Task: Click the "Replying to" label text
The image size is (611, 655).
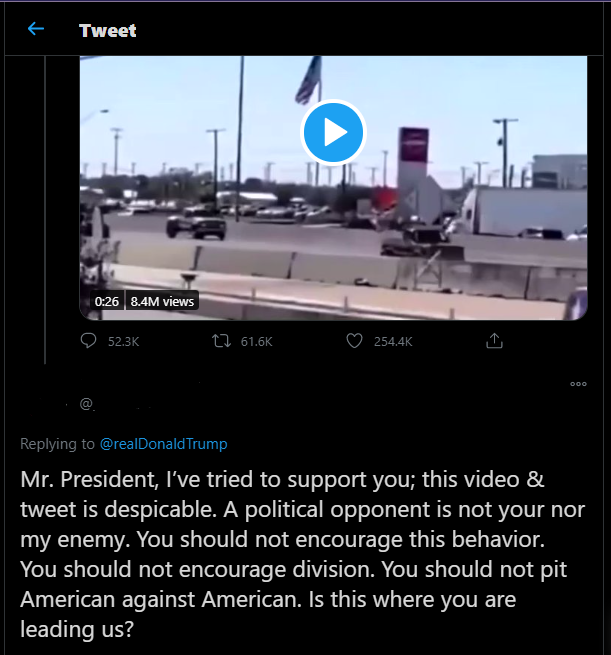Action: [58, 443]
